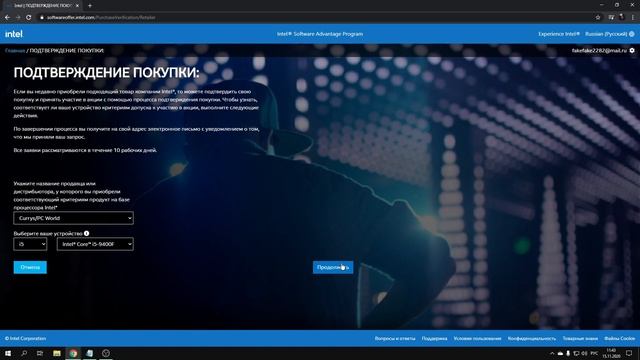Click the padlock site info icon
This screenshot has height=360, width=640.
point(42,18)
